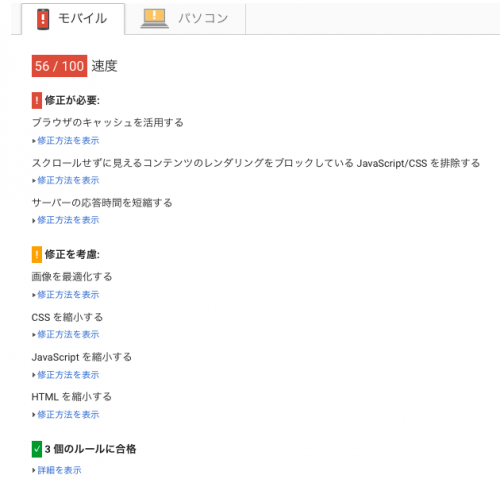
Task: Open the 詳細を表示 link
Action: pos(59,470)
